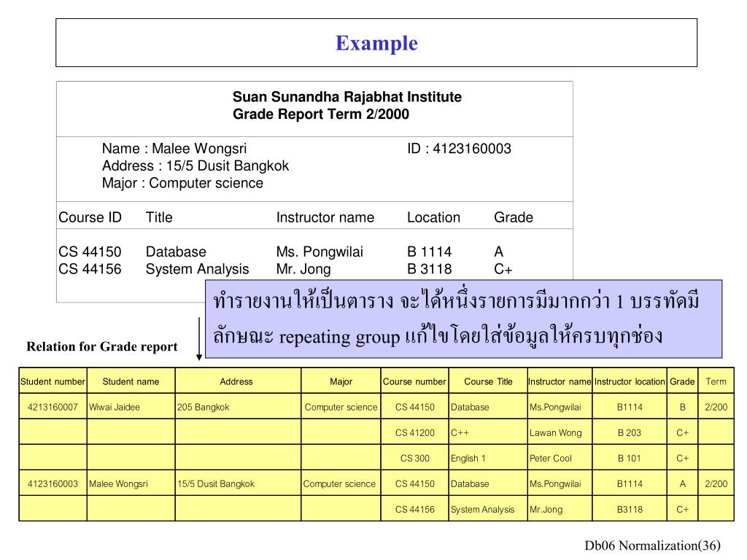Click "Ms. Pongwilai" in the grade report
747x560 pixels.
320,252
